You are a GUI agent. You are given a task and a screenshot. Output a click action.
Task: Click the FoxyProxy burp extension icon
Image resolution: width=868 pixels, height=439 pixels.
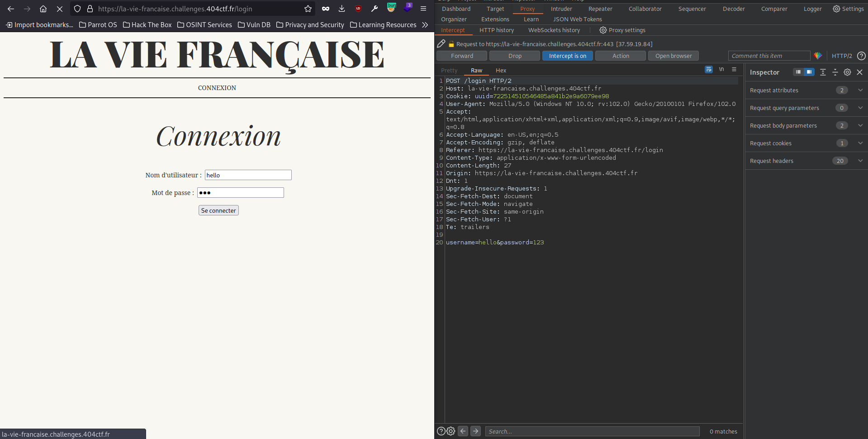[391, 8]
